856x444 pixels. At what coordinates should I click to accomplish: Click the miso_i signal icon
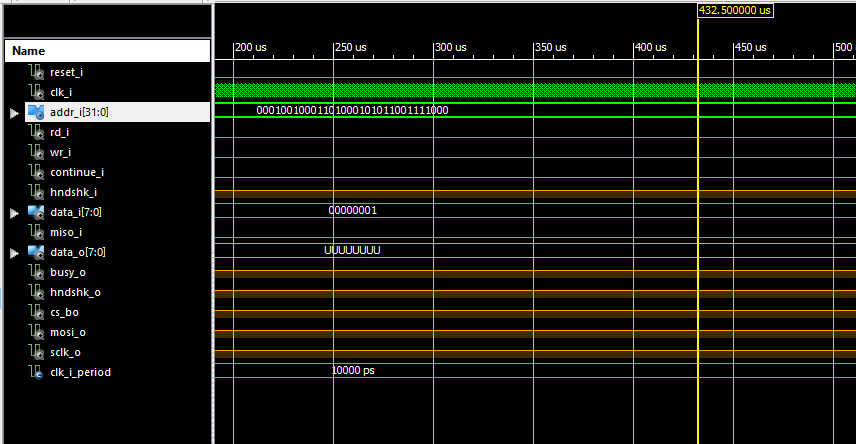click(x=36, y=232)
